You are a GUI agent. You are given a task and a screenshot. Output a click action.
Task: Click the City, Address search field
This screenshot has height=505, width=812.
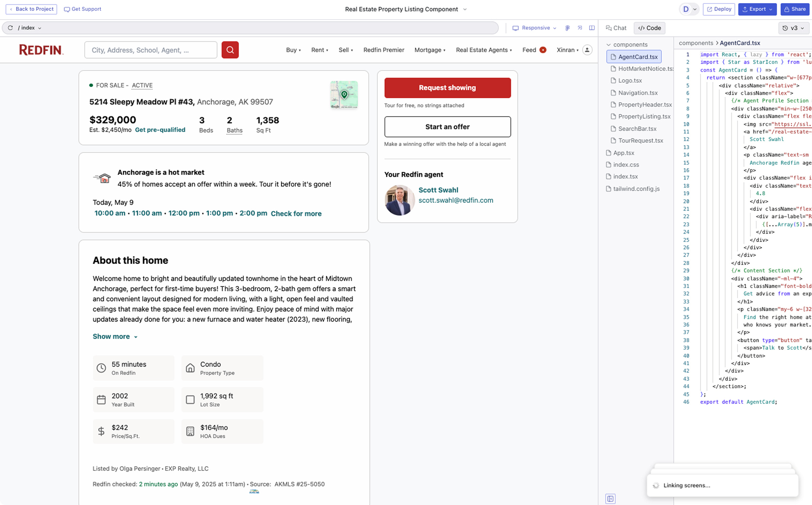(x=151, y=50)
